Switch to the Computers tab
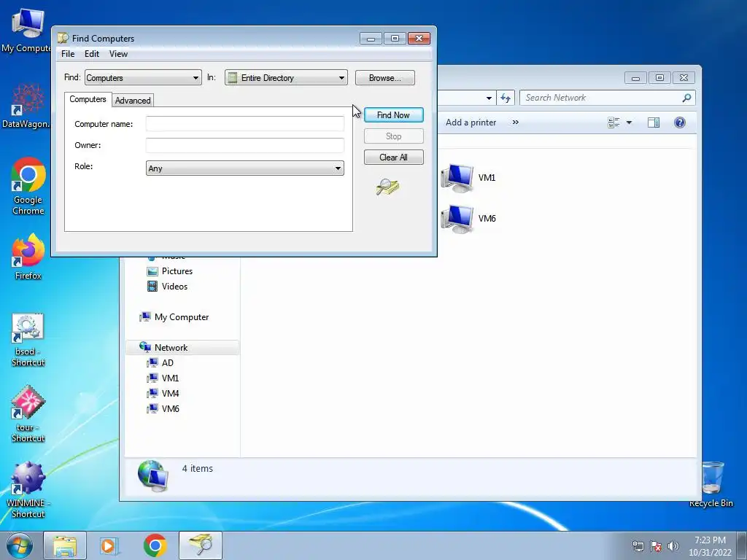This screenshot has width=747, height=560. (x=88, y=99)
